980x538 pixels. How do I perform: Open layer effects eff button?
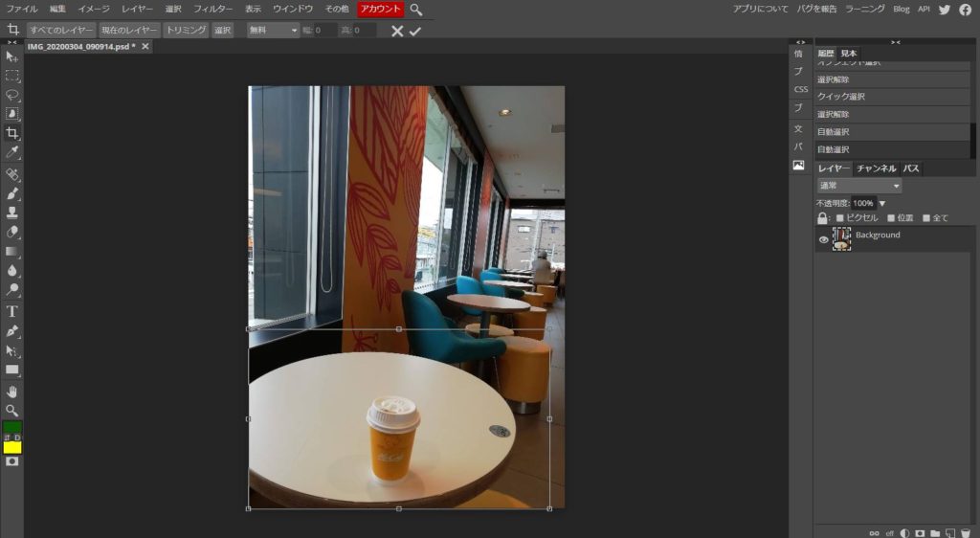coord(889,533)
